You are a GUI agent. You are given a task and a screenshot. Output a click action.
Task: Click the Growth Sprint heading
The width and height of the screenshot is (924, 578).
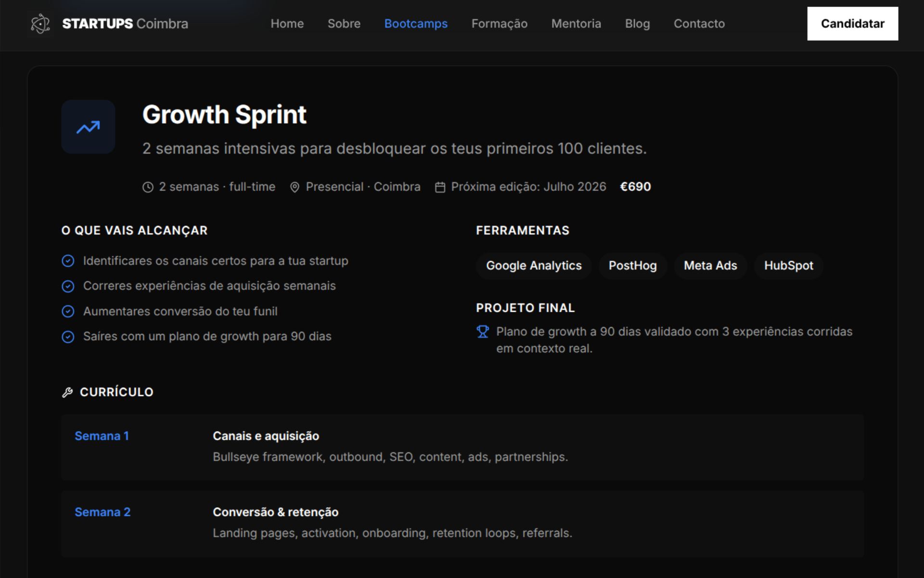tap(224, 115)
